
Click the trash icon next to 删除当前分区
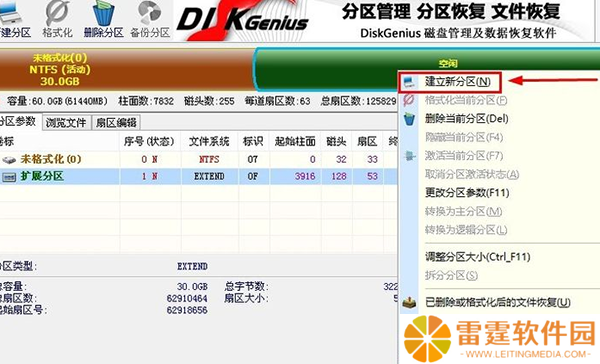pyautogui.click(x=409, y=119)
